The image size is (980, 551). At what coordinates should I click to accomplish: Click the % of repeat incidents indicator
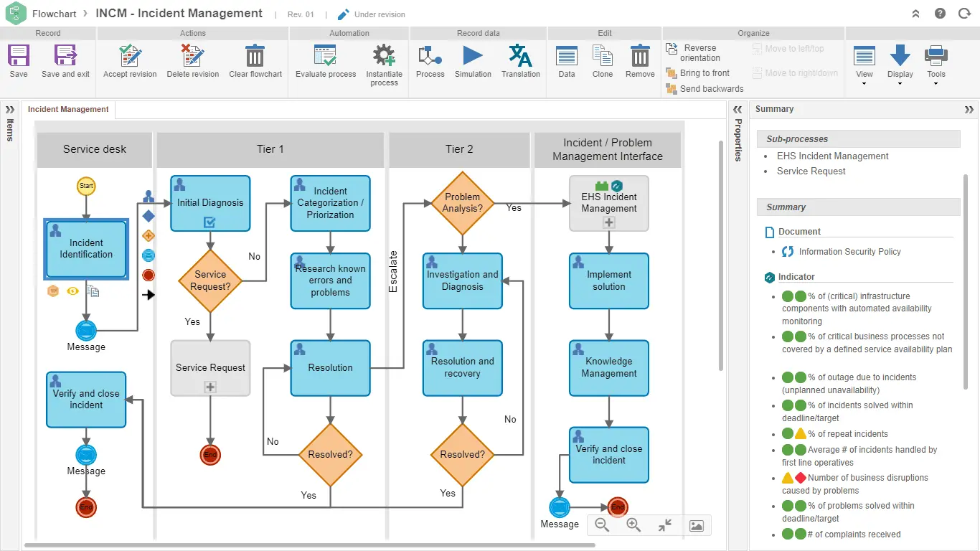(847, 434)
